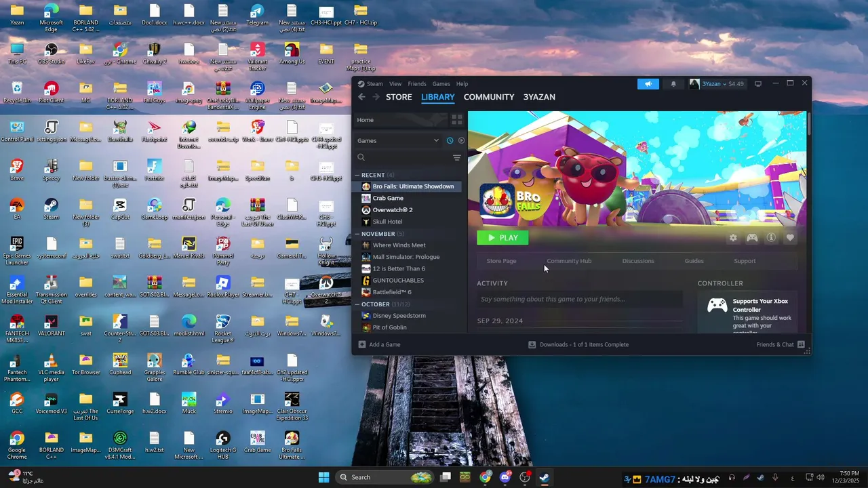Viewport: 868px width, 488px height.
Task: Open Steam Downloads status
Action: [x=578, y=344]
